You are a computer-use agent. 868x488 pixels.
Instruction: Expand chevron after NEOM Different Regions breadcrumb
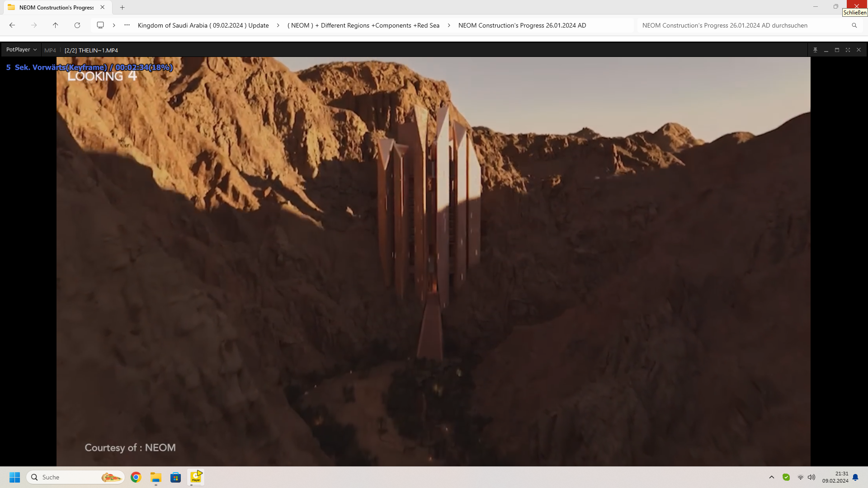tap(449, 25)
